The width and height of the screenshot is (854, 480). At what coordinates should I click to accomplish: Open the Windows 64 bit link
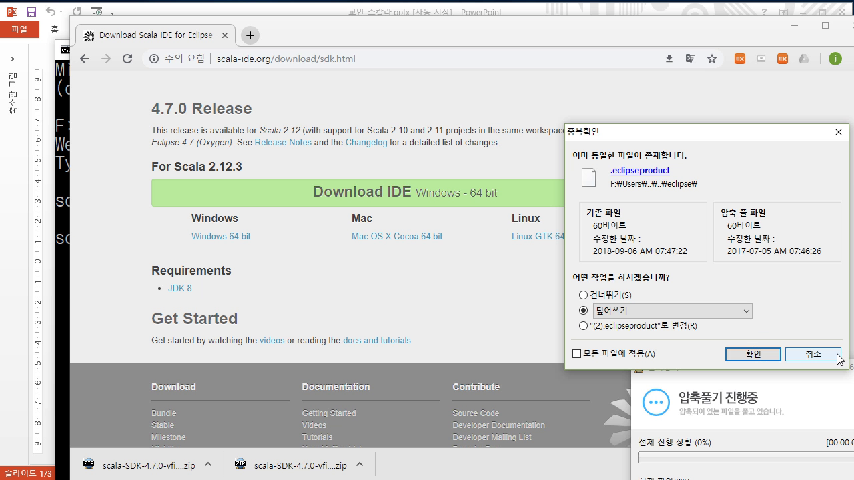[221, 236]
